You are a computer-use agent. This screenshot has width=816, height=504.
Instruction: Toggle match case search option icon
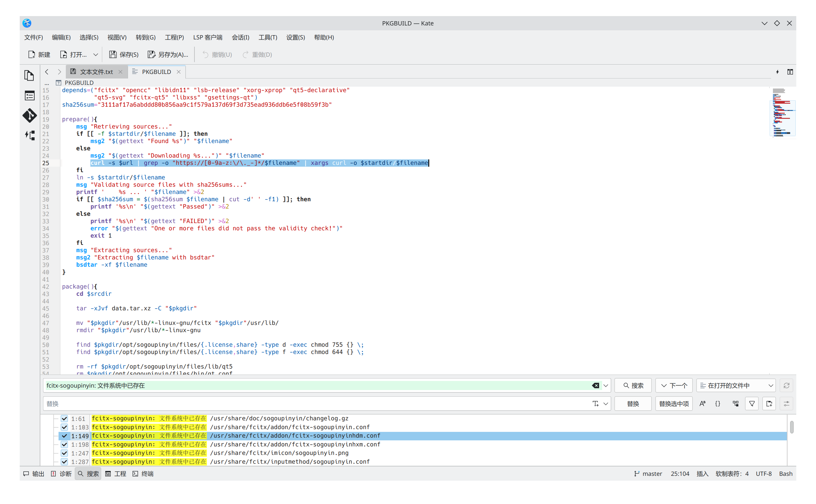702,404
